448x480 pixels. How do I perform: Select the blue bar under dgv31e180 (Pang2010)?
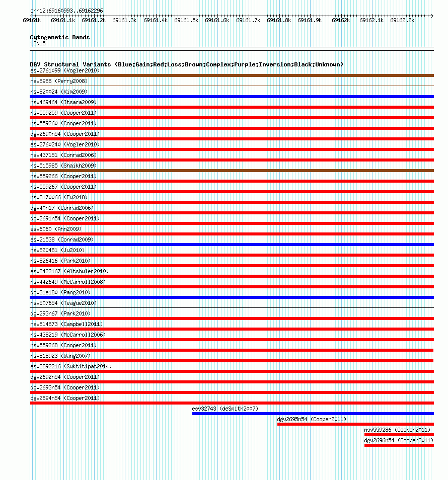[x=232, y=297]
